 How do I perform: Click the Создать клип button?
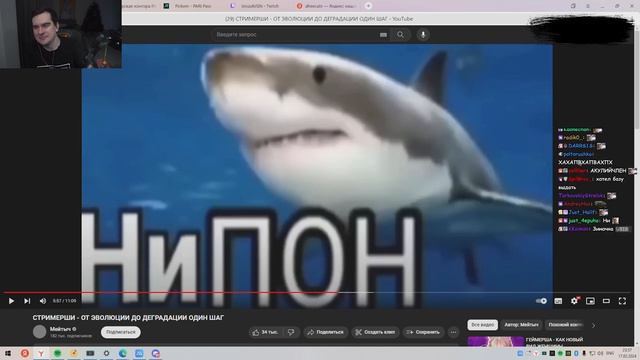375,332
